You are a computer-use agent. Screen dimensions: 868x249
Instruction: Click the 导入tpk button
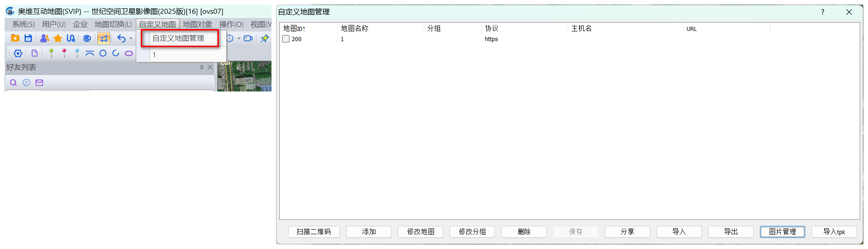(x=834, y=232)
